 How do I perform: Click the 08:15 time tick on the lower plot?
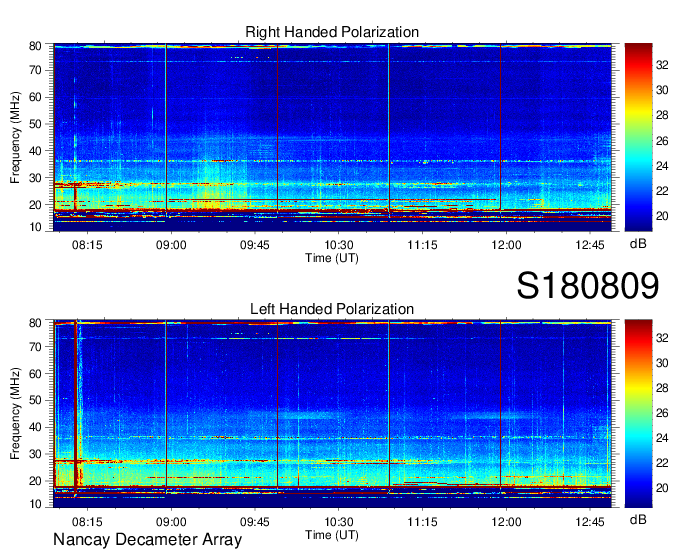click(87, 522)
